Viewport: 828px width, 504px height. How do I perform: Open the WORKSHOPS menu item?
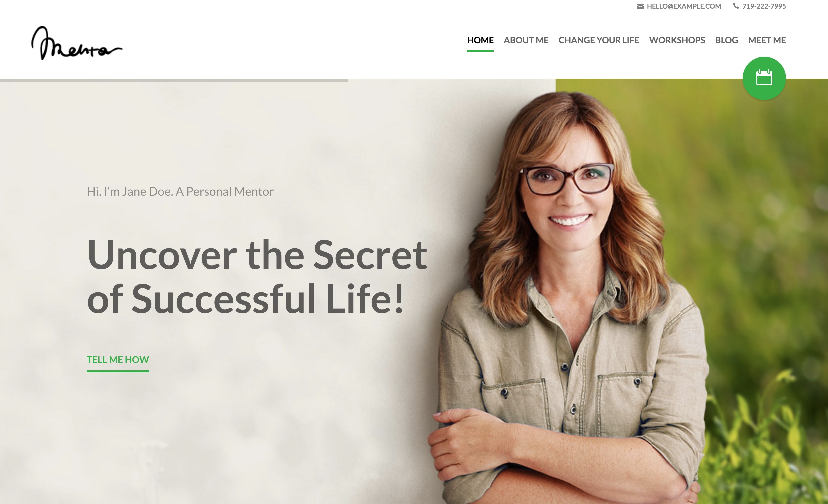(x=677, y=40)
